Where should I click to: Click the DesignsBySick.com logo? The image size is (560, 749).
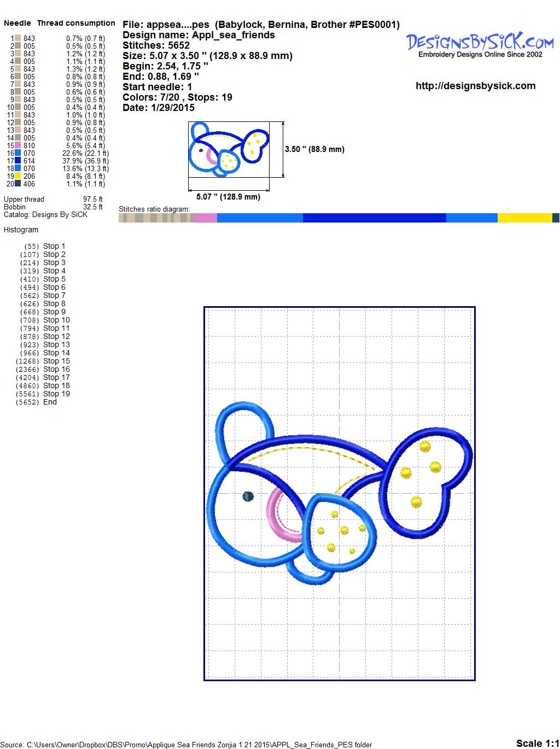480,44
